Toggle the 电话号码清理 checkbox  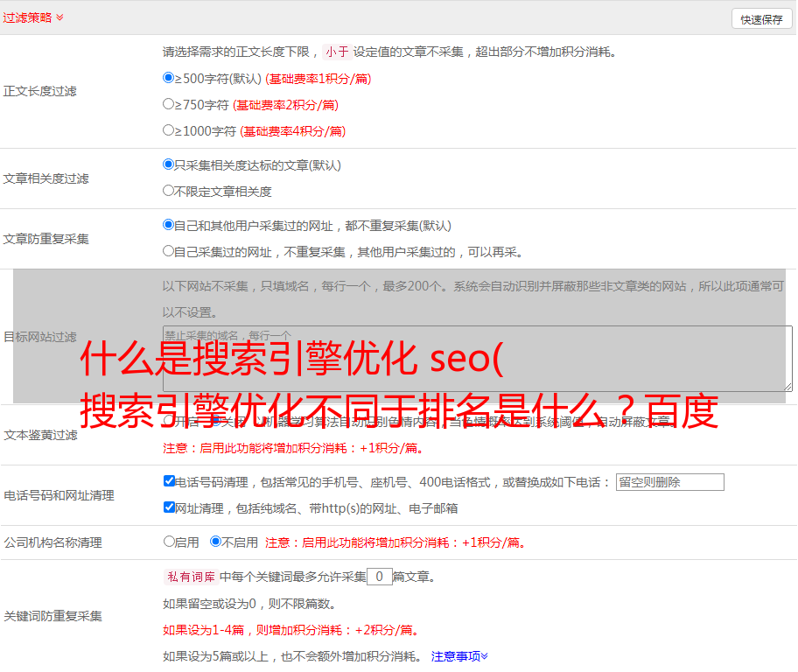169,481
